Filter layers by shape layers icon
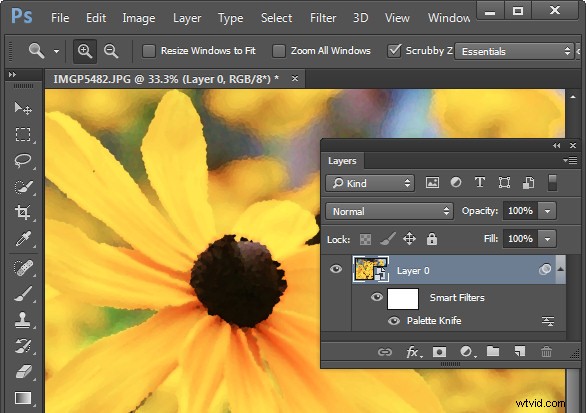 tap(504, 183)
